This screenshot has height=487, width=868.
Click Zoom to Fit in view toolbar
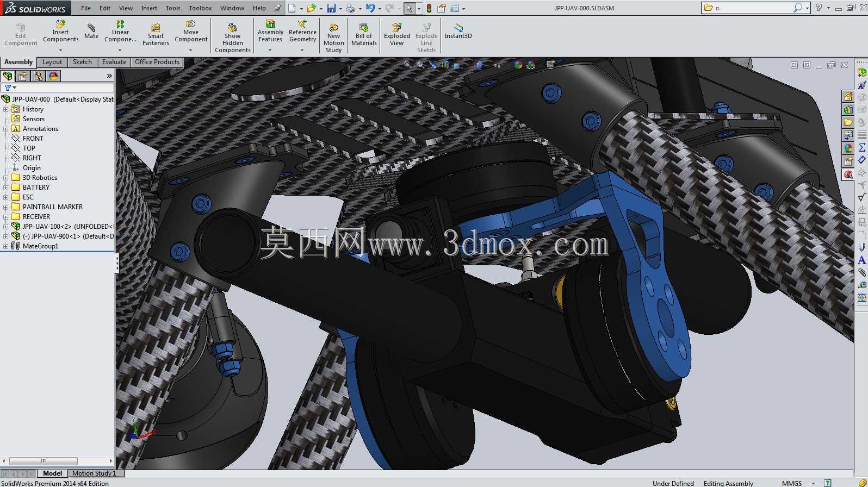coord(407,65)
